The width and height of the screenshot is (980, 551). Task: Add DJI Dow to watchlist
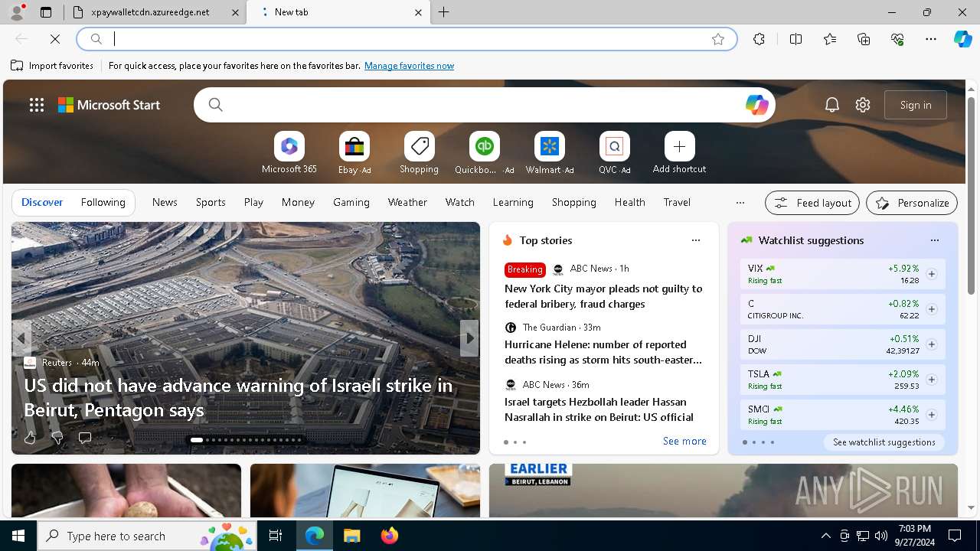coord(931,344)
